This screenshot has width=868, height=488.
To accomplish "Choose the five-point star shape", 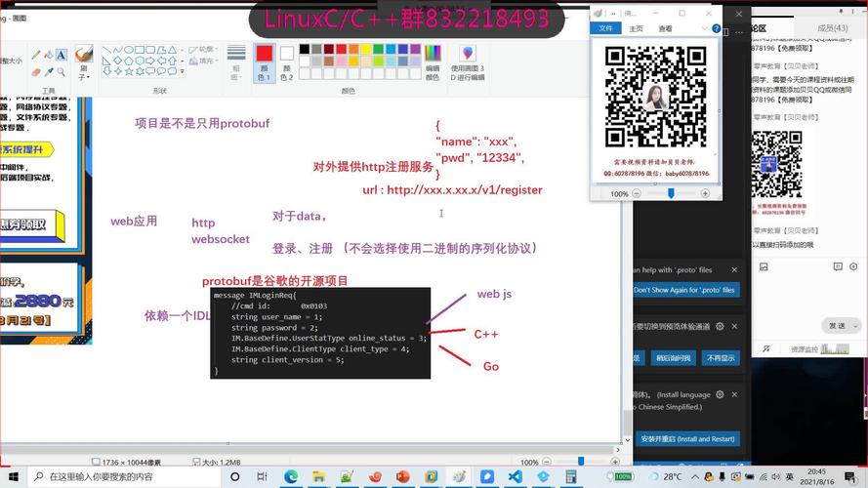I will point(129,71).
